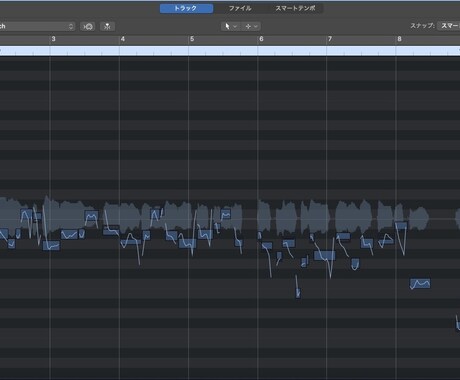The image size is (460, 380).
Task: Select the partially visible note at far right edge
Action: (458, 325)
